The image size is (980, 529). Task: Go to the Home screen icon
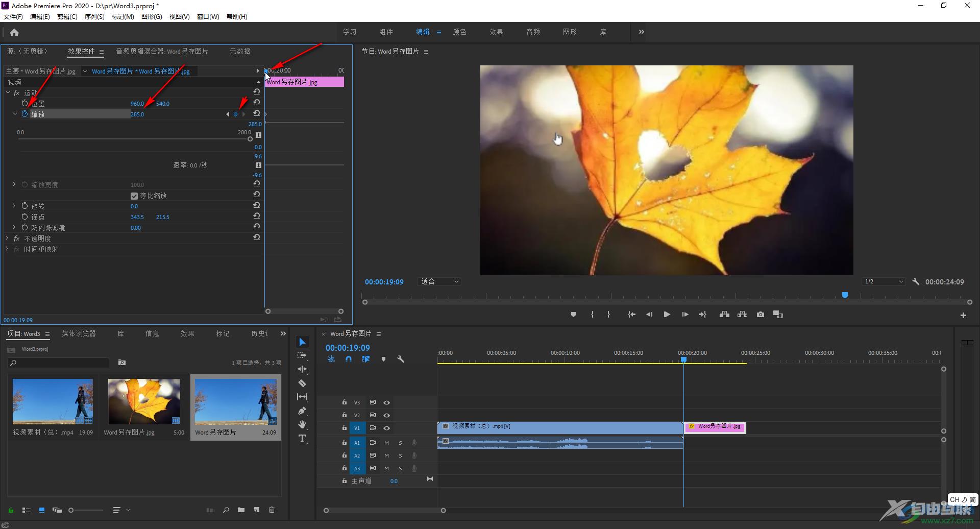click(x=14, y=33)
